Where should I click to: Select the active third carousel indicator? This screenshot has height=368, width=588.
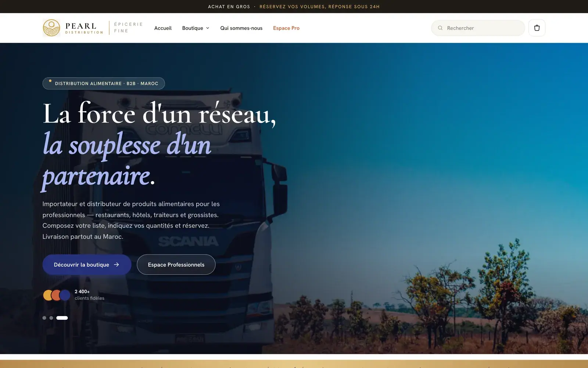(x=62, y=318)
